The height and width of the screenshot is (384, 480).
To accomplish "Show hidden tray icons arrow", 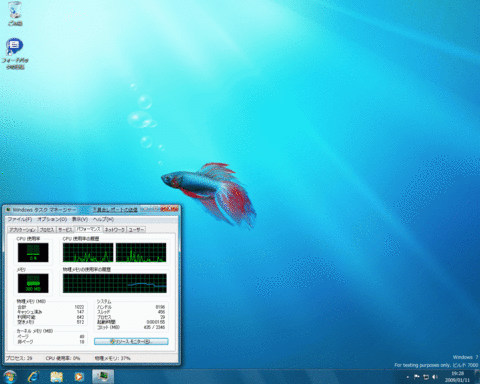I will pyautogui.click(x=408, y=377).
